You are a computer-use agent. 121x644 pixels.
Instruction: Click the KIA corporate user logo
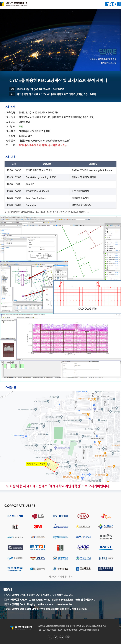[x=83, y=516]
